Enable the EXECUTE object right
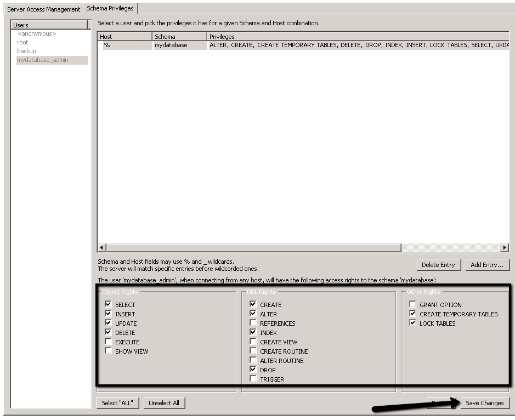 (108, 342)
